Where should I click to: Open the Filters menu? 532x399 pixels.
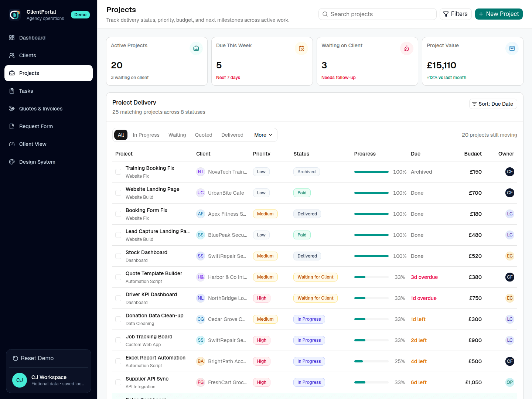[x=456, y=14]
